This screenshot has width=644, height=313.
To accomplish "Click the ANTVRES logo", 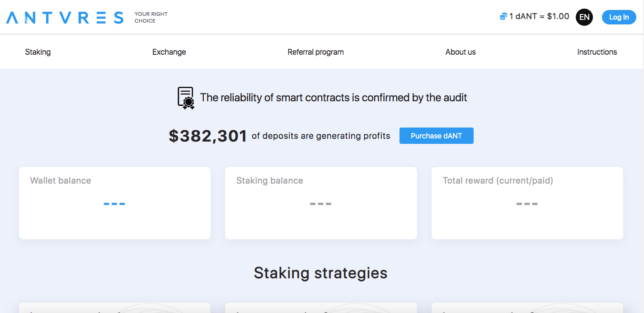I will tap(65, 18).
